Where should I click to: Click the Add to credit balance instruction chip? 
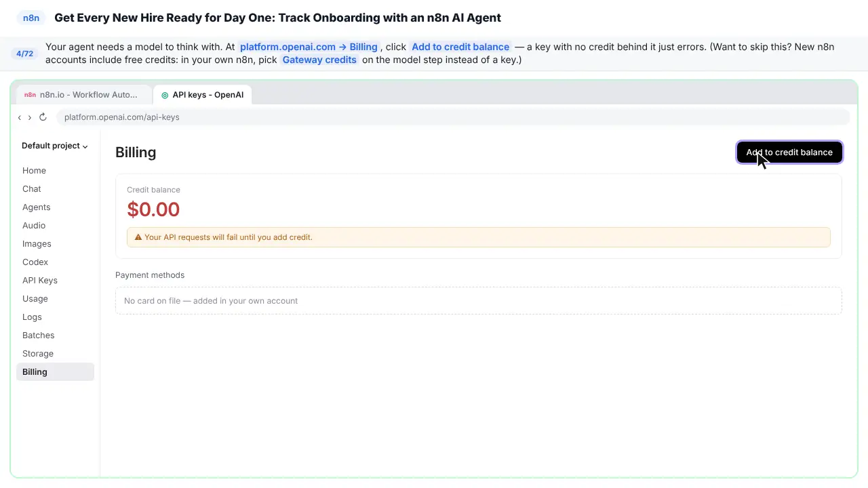click(460, 47)
